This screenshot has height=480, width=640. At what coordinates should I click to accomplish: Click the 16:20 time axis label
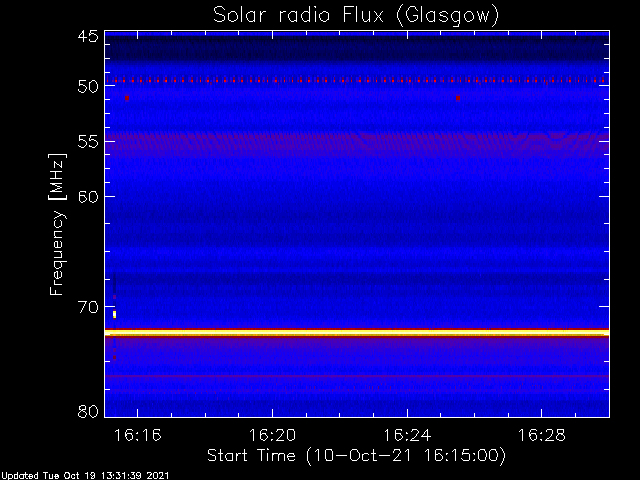272,435
